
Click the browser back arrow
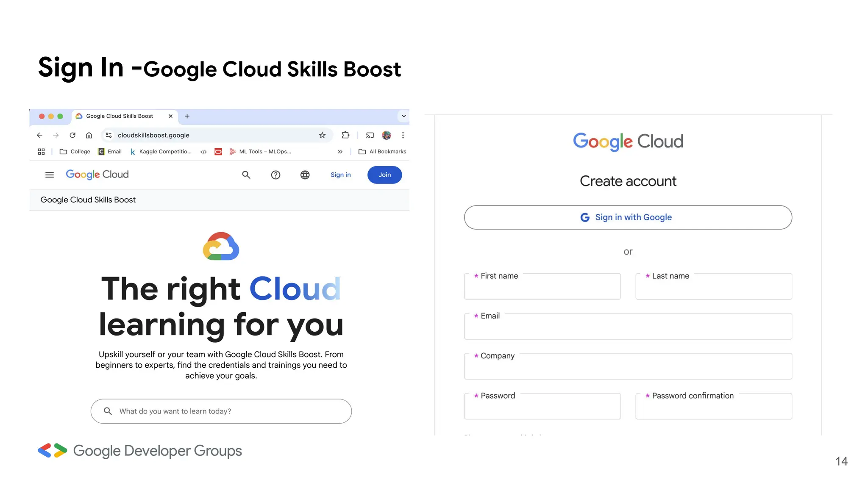point(39,135)
